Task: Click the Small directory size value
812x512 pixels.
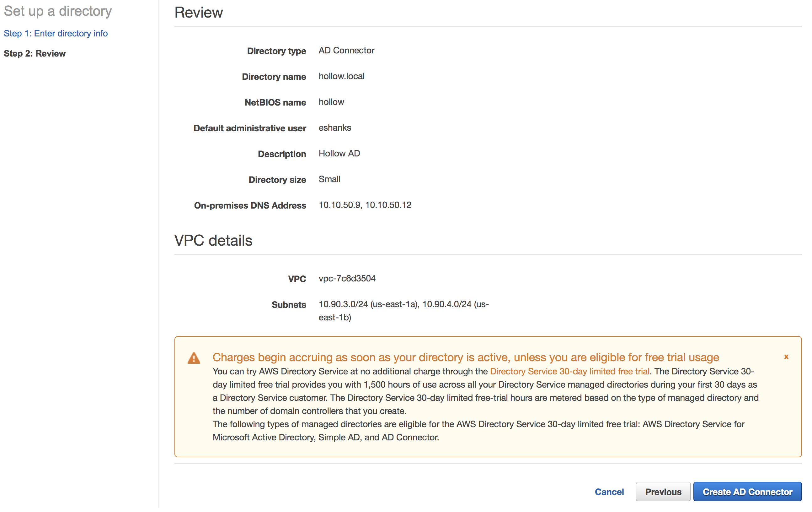Action: pos(329,179)
